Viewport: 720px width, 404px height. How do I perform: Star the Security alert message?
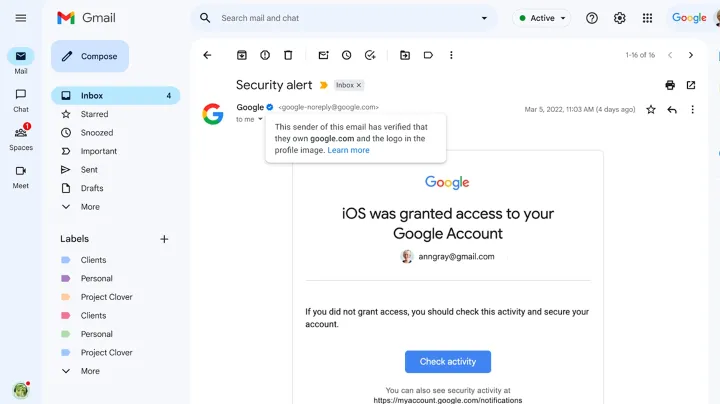(651, 110)
